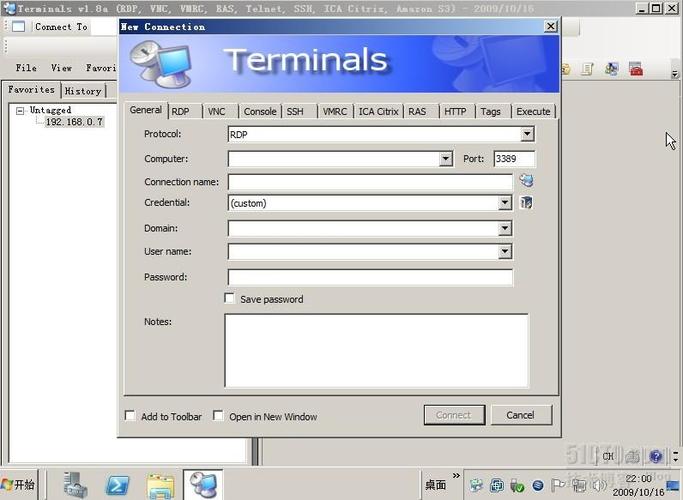Click the help question mark icon
This screenshot has height=500, width=683.
point(656,456)
